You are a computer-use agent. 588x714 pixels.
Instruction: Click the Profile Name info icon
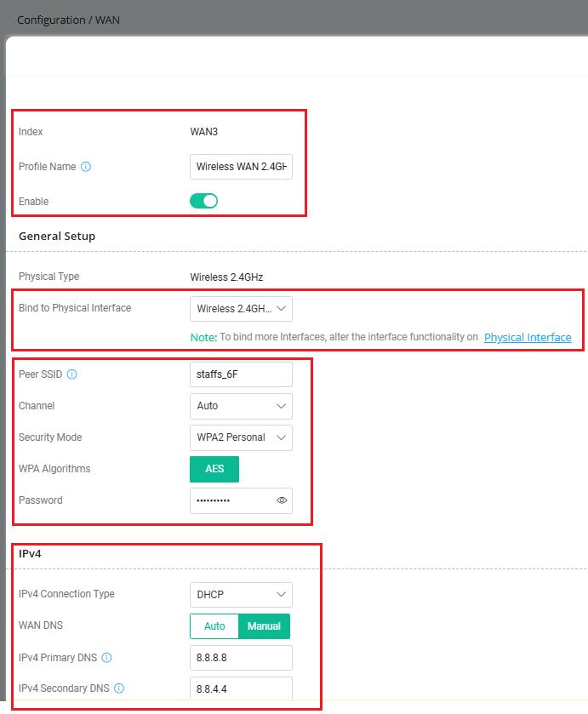86,167
